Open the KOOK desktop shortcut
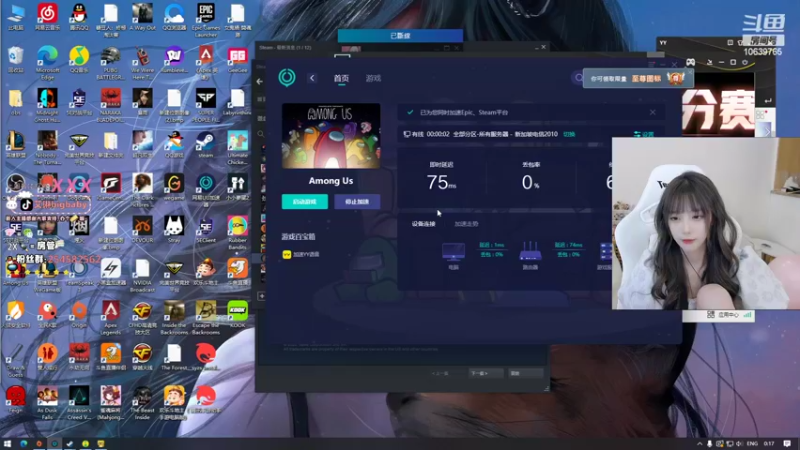Viewport: 800px width, 450px height. point(237,314)
